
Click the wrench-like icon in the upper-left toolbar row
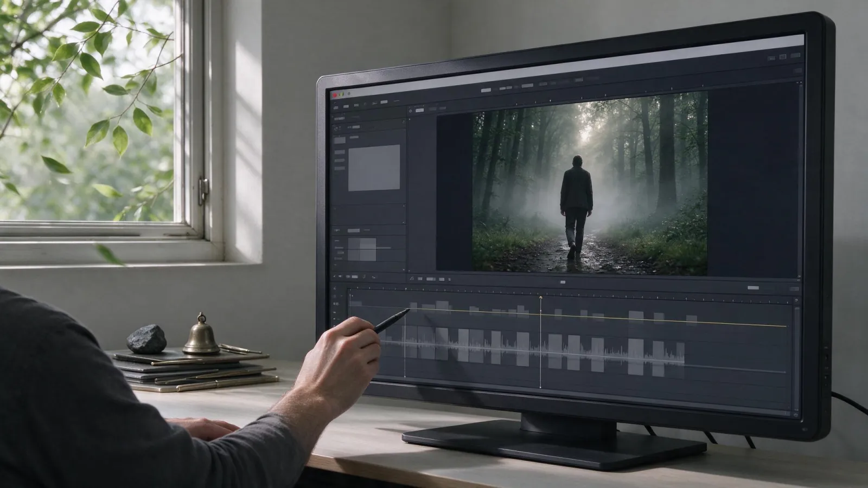[374, 104]
